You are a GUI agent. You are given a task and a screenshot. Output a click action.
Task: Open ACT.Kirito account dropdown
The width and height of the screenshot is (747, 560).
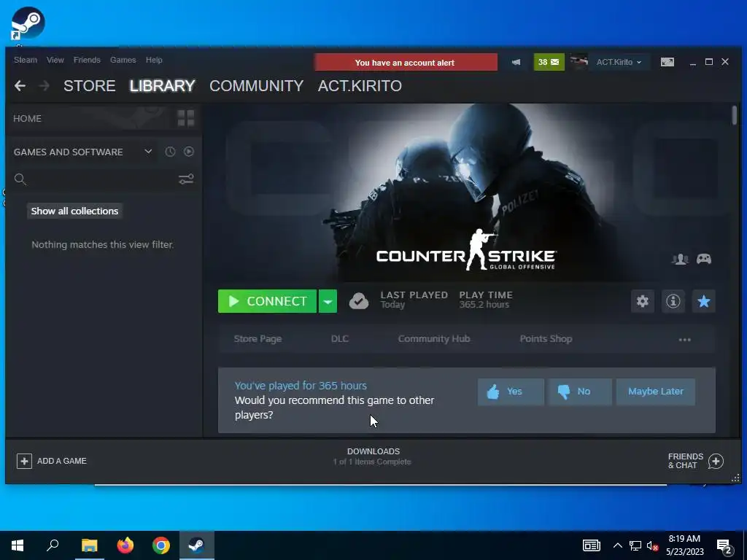pyautogui.click(x=619, y=63)
